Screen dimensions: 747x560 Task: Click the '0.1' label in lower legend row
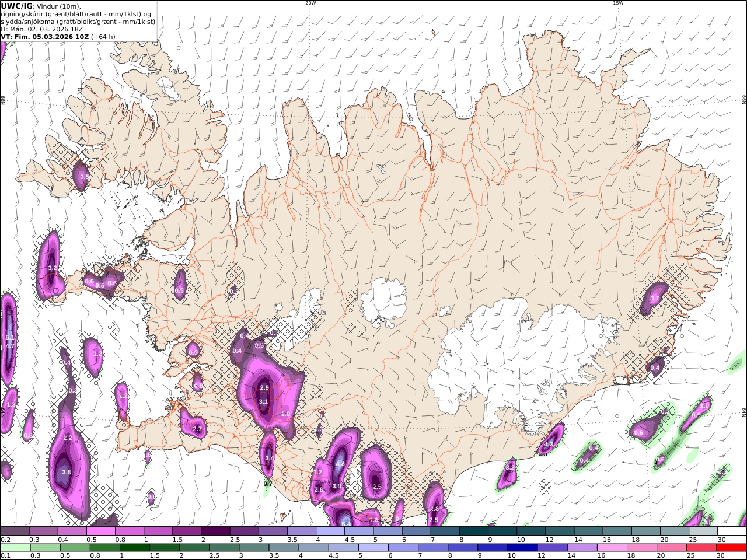coord(5,556)
